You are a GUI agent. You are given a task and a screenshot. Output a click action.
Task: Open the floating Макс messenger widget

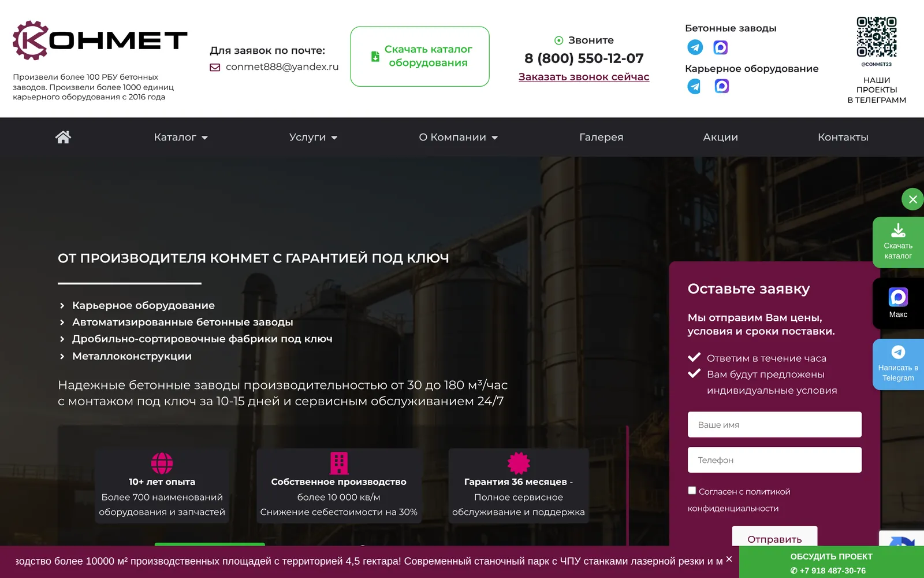(898, 303)
